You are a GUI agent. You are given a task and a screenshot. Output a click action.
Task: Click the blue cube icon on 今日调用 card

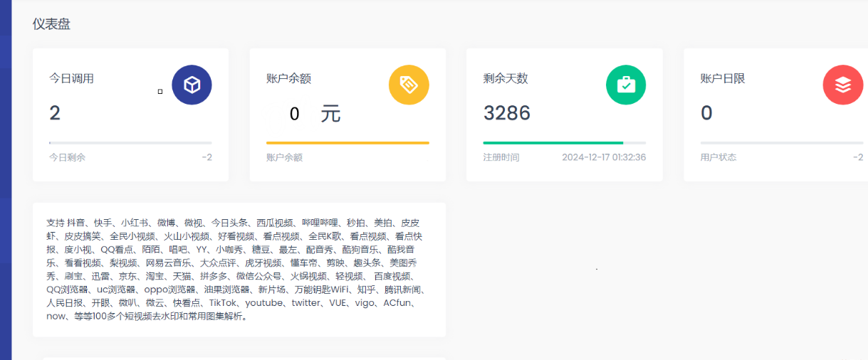192,85
